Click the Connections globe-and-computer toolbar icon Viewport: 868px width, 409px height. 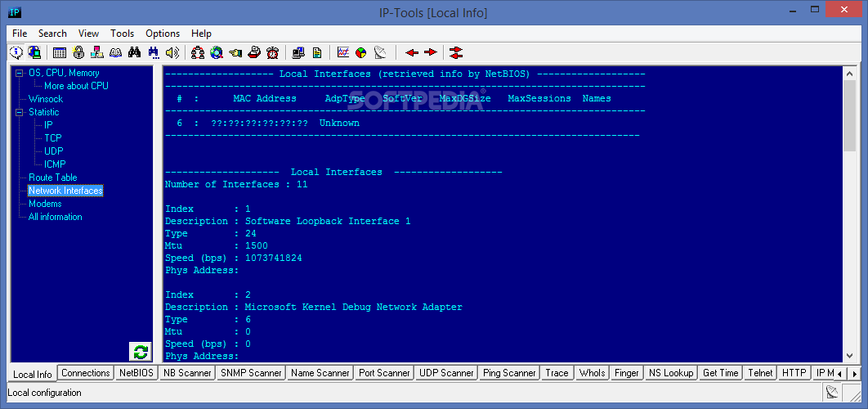(x=34, y=52)
